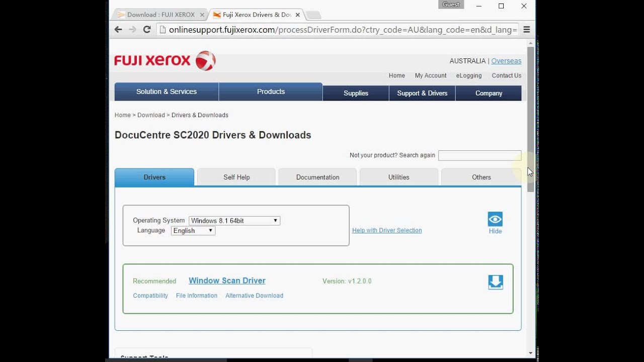This screenshot has width=644, height=362.
Task: Click the Compatibility link
Action: point(150,296)
